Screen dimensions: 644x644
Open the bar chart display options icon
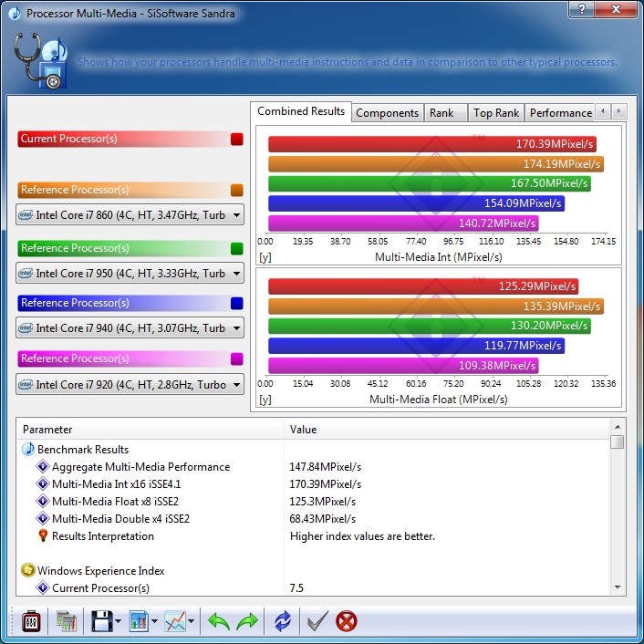139,621
